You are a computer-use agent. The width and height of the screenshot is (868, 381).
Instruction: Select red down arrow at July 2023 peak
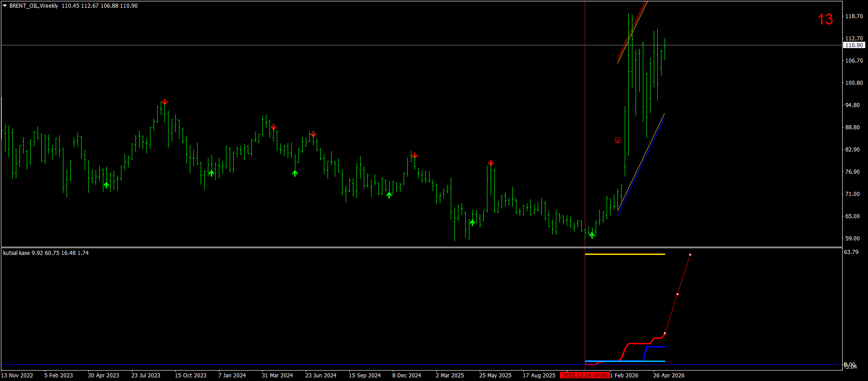tap(165, 102)
